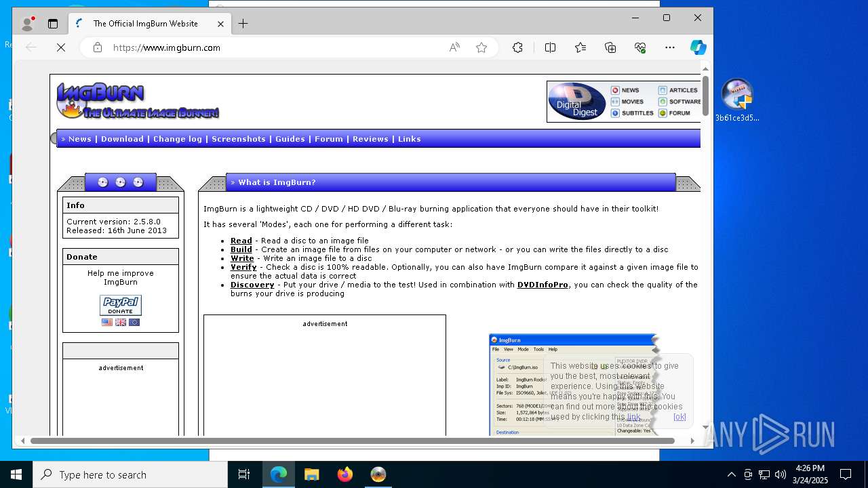868x488 pixels.
Task: Select 3b61ce3d5 desktop file icon
Action: [737, 100]
